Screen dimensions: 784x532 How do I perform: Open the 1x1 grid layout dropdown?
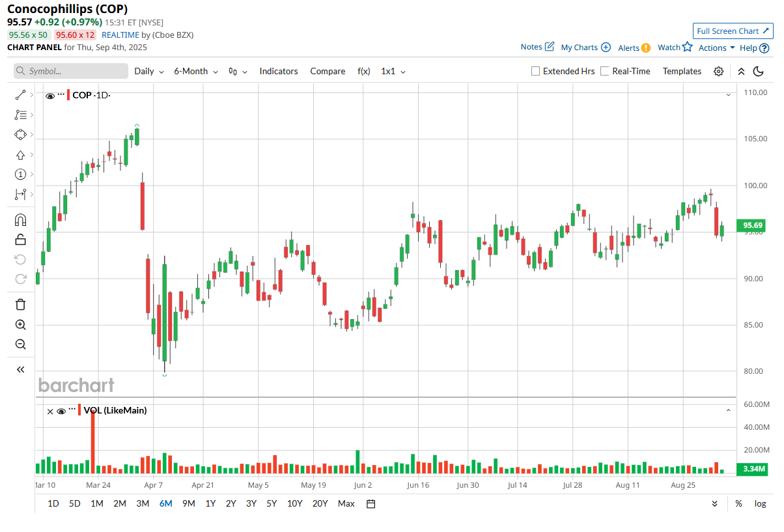[x=393, y=72]
